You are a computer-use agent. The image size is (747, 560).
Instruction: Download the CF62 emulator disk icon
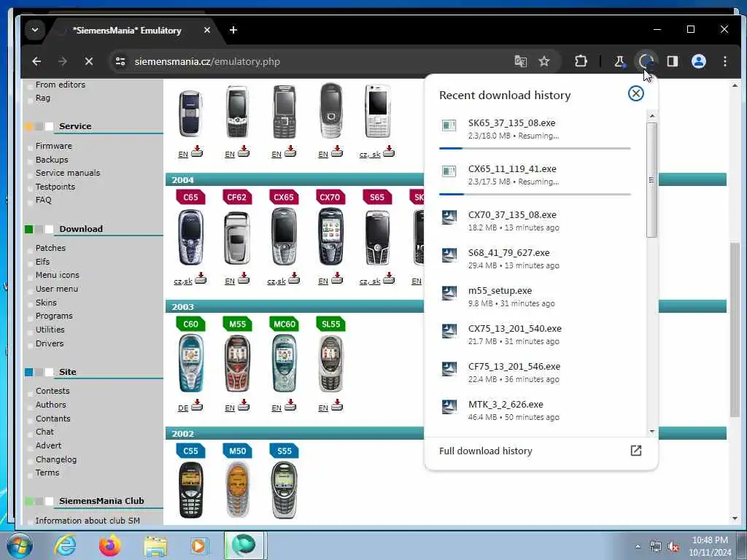click(x=244, y=278)
